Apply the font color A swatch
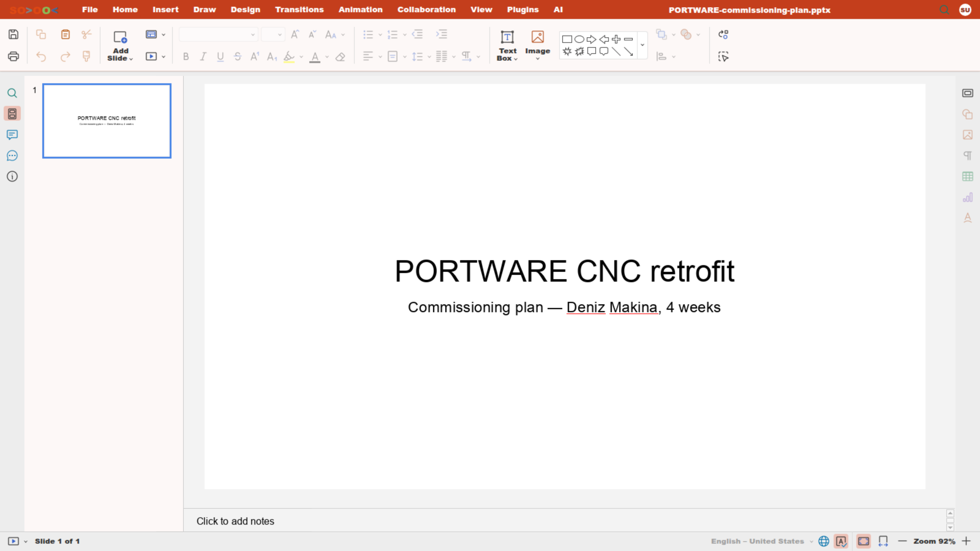The image size is (980, 551). click(315, 57)
